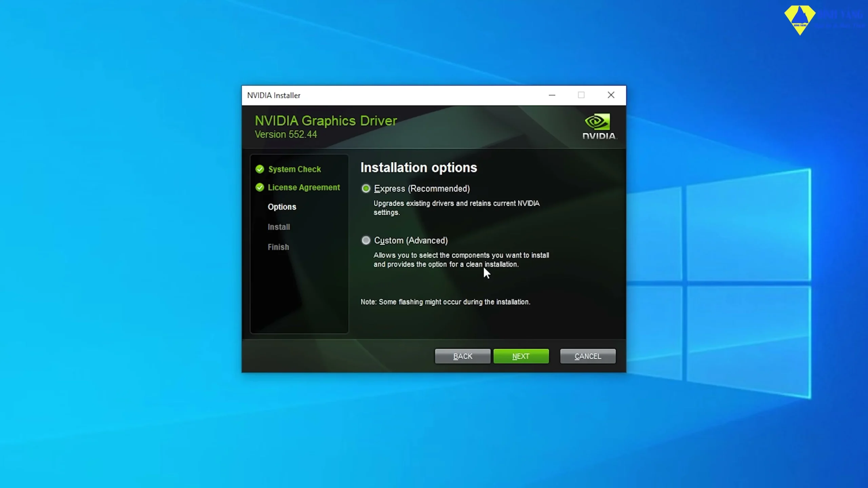868x488 pixels.
Task: Select the Install step in sidebar
Action: [x=279, y=227]
